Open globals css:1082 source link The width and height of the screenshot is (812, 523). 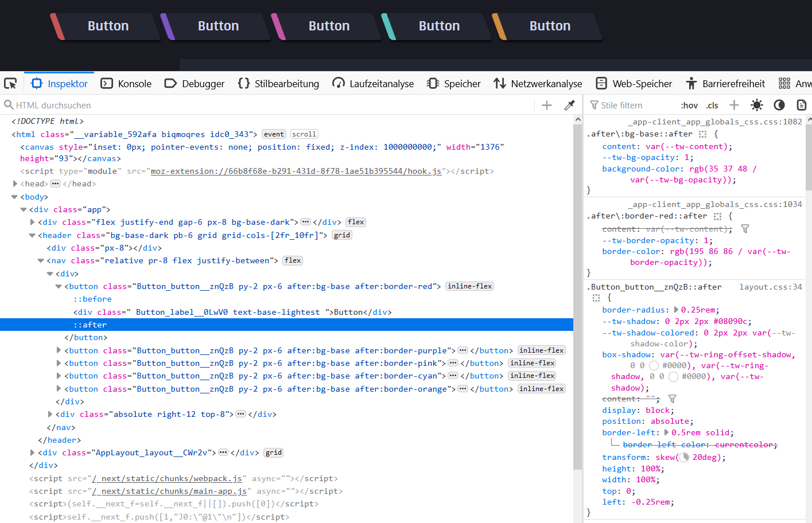coord(714,122)
